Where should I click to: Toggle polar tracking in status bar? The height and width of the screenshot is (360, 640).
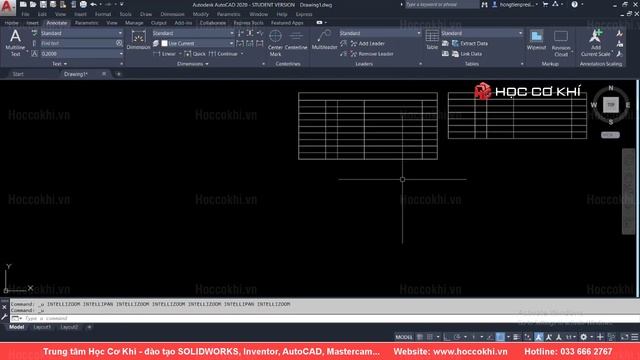457,337
